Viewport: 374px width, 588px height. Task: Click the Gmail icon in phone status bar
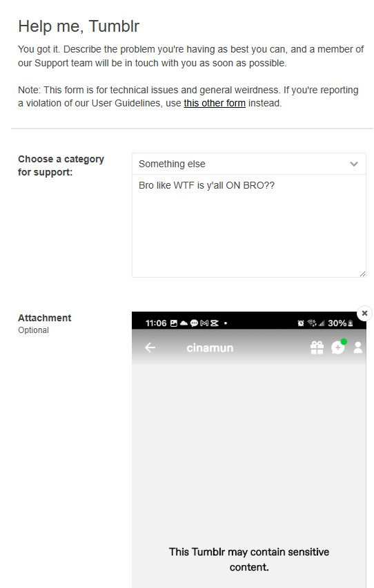point(204,323)
